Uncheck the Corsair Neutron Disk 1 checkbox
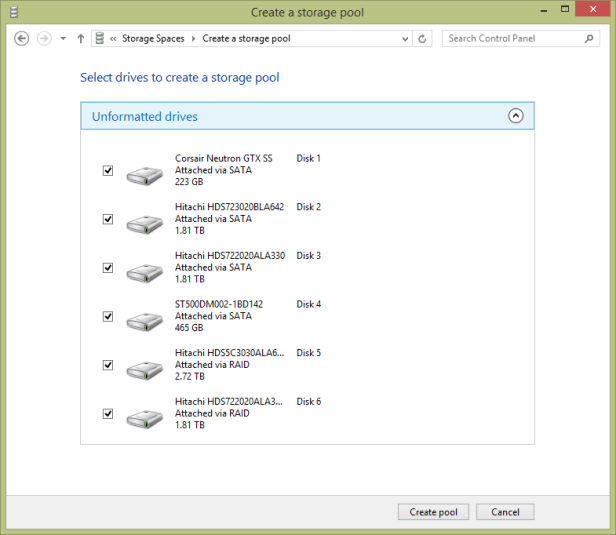Viewport: 616px width, 535px height. [108, 171]
